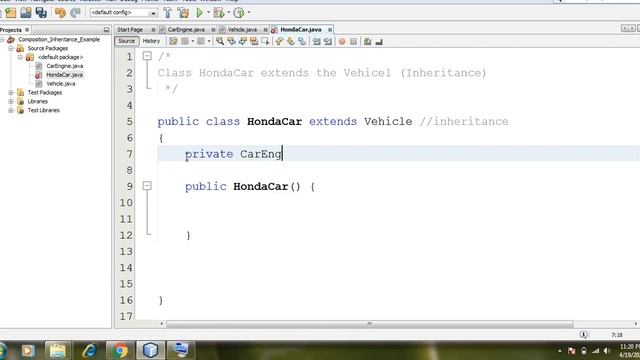Build project with the hammer icon
The image size is (640, 360).
pyautogui.click(x=168, y=13)
